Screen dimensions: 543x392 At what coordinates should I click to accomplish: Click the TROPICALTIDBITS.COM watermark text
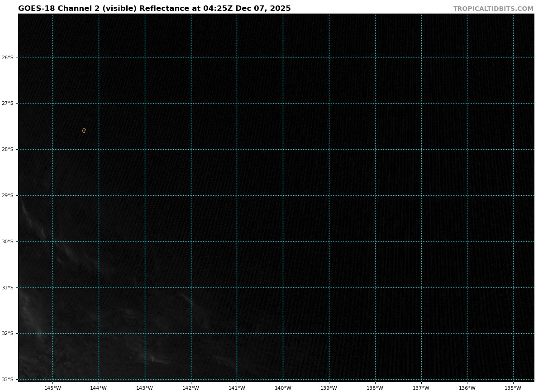point(493,9)
